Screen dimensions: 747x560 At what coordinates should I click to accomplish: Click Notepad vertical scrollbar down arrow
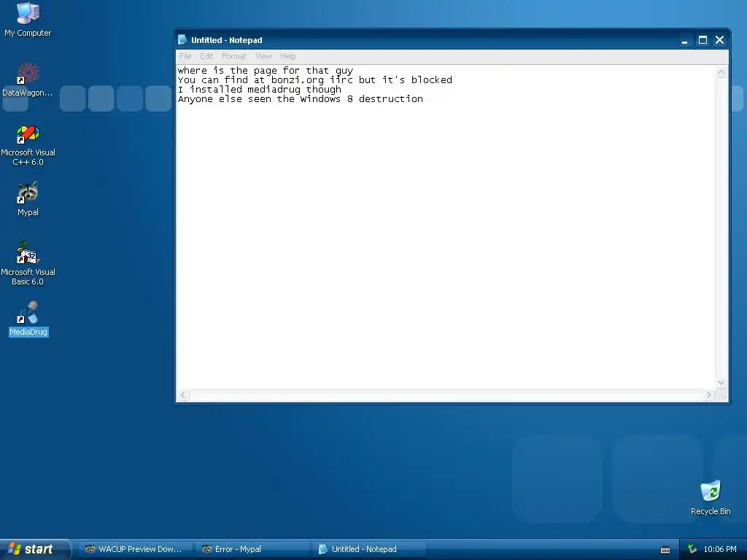pos(721,382)
